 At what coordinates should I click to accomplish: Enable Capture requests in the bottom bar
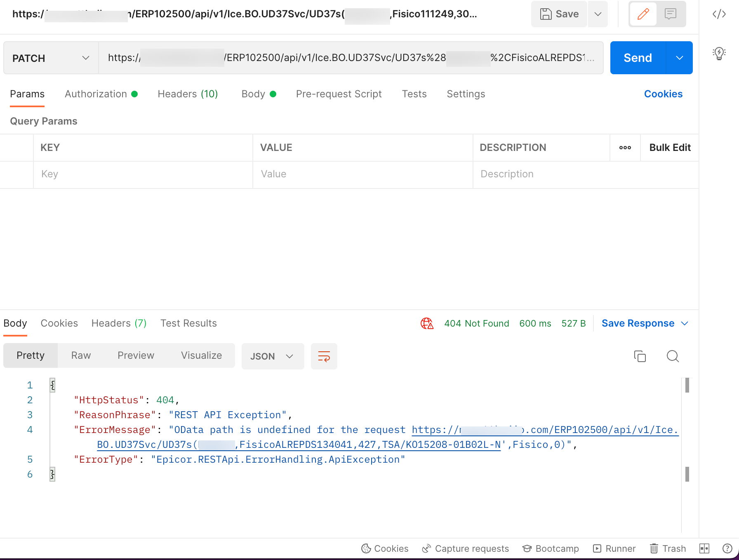pyautogui.click(x=465, y=548)
